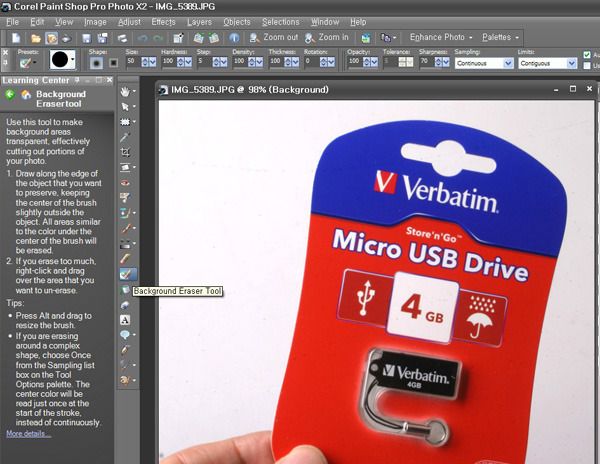The height and width of the screenshot is (464, 600).
Task: Select the Lighten/Darken brush tool
Action: click(x=125, y=243)
